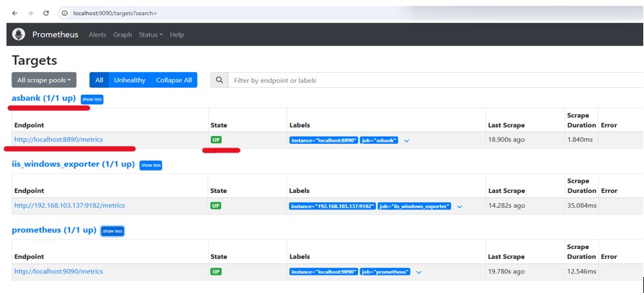Open the All scrape pools dropdown
644x295 pixels.
click(44, 80)
